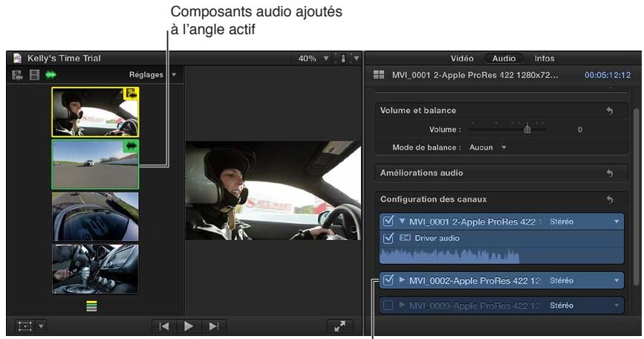Click the transform tool icon in viewer
644x339 pixels.
(x=25, y=326)
